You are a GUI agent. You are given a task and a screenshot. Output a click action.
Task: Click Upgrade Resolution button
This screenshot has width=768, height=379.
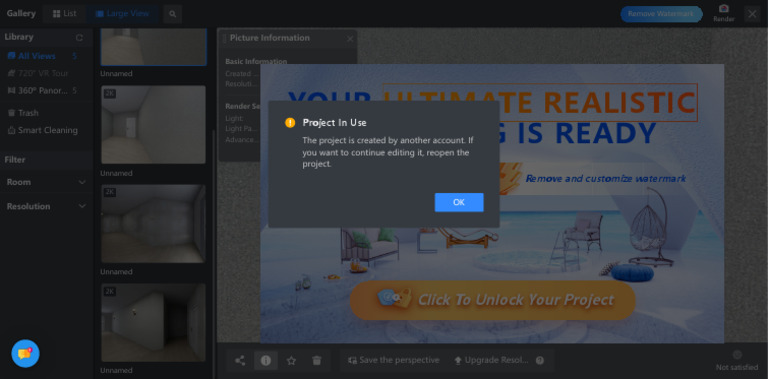[x=491, y=360]
